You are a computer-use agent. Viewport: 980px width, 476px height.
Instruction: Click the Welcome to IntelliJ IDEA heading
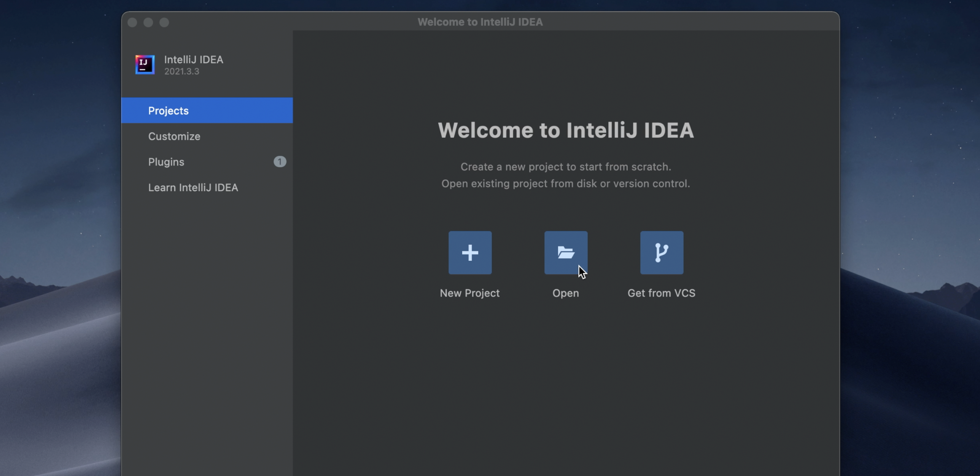tap(566, 130)
